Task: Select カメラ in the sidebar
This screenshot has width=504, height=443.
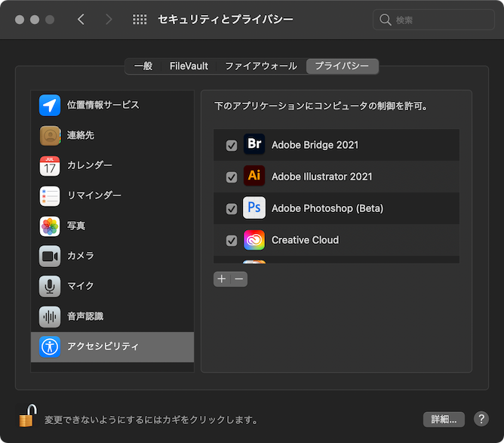Action: (x=112, y=257)
